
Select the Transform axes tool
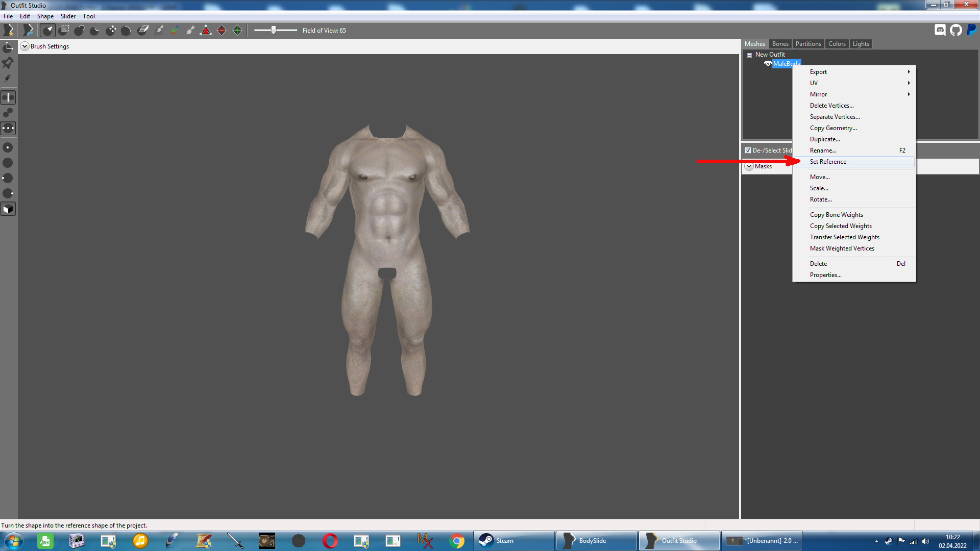tap(8, 47)
